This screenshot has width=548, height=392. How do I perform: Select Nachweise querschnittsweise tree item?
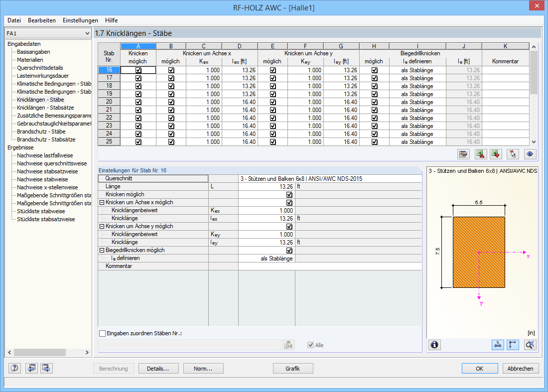coord(52,163)
